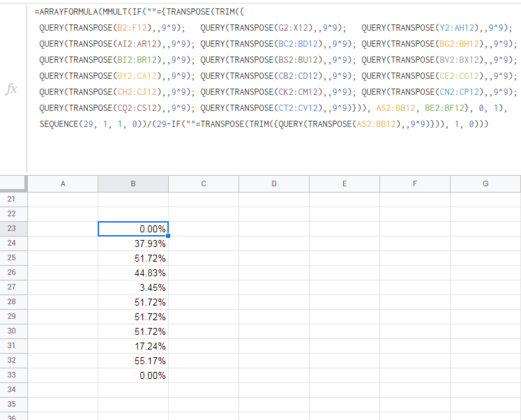Click BV2:BX12 range reference in formula
The width and height of the screenshot is (521, 420).
[x=459, y=60]
